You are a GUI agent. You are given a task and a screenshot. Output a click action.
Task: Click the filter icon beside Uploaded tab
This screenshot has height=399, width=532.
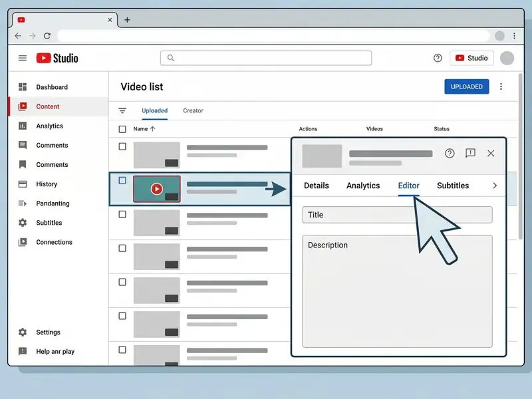click(122, 110)
